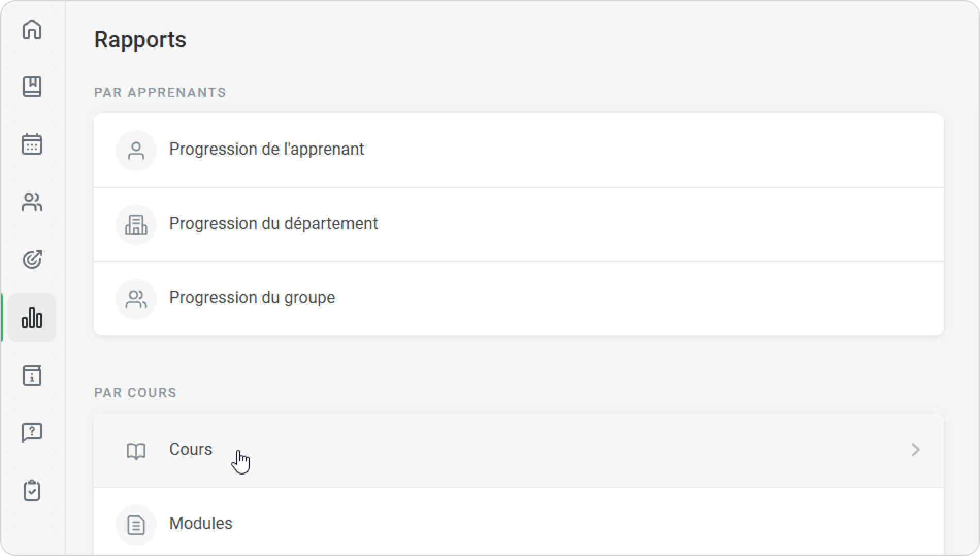Click the open book icon beside Cours

click(x=136, y=451)
